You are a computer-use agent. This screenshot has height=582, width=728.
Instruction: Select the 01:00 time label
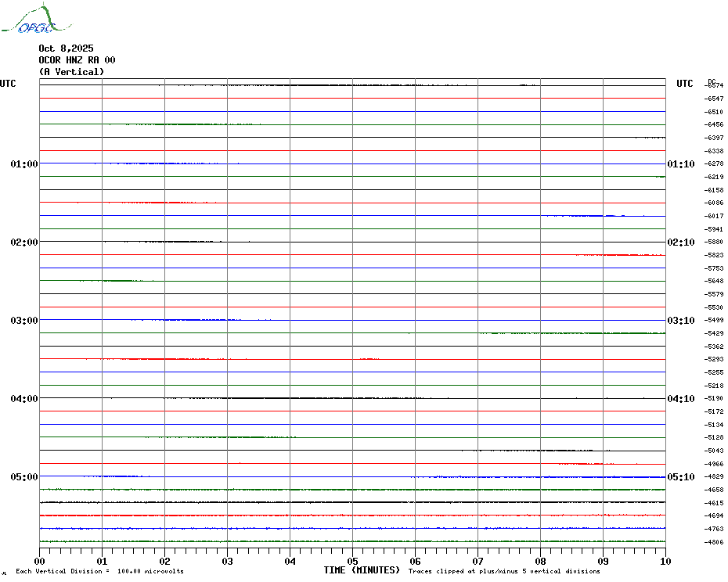[x=24, y=164]
